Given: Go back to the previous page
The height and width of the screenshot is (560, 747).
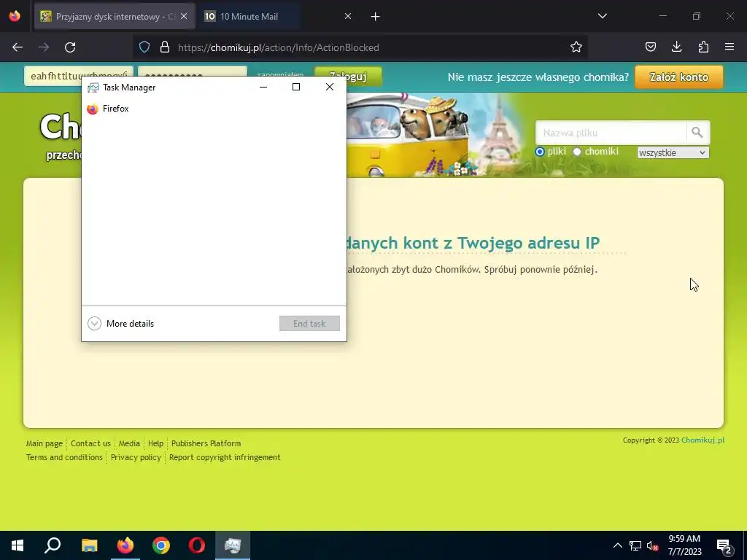Looking at the screenshot, I should [x=18, y=47].
